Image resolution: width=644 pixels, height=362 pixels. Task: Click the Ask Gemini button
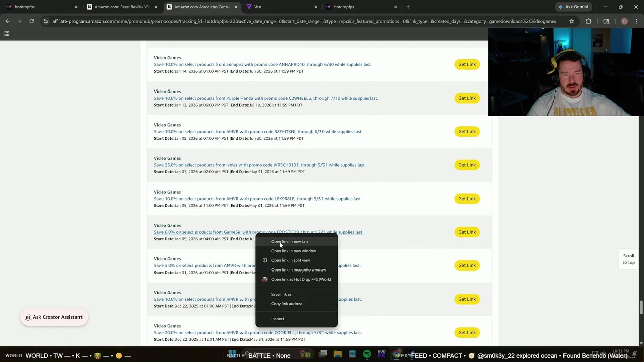click(x=573, y=7)
